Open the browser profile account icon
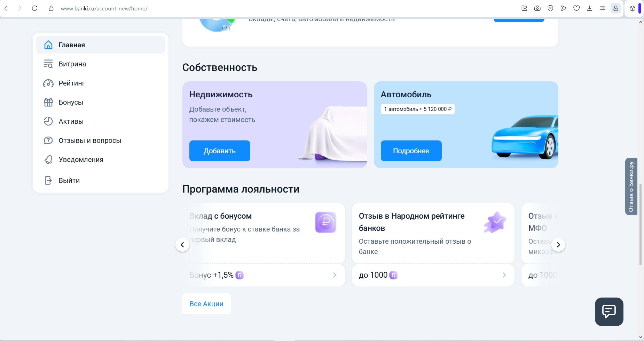 point(615,8)
